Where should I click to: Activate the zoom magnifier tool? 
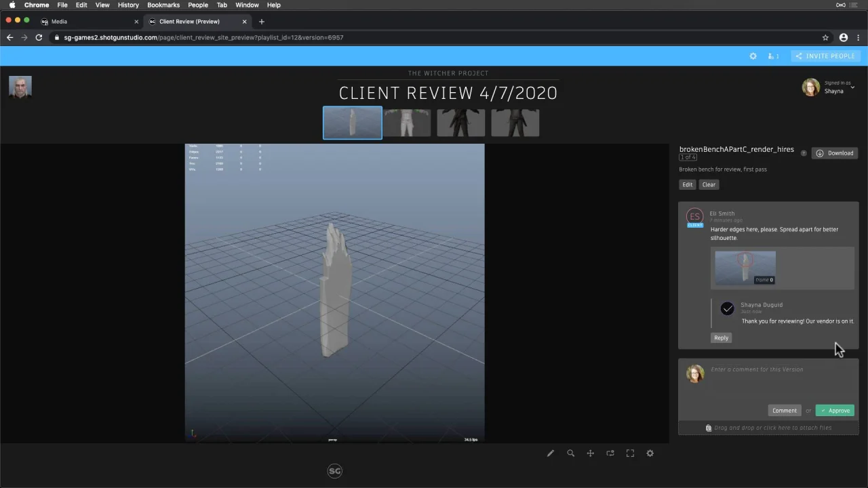click(571, 453)
